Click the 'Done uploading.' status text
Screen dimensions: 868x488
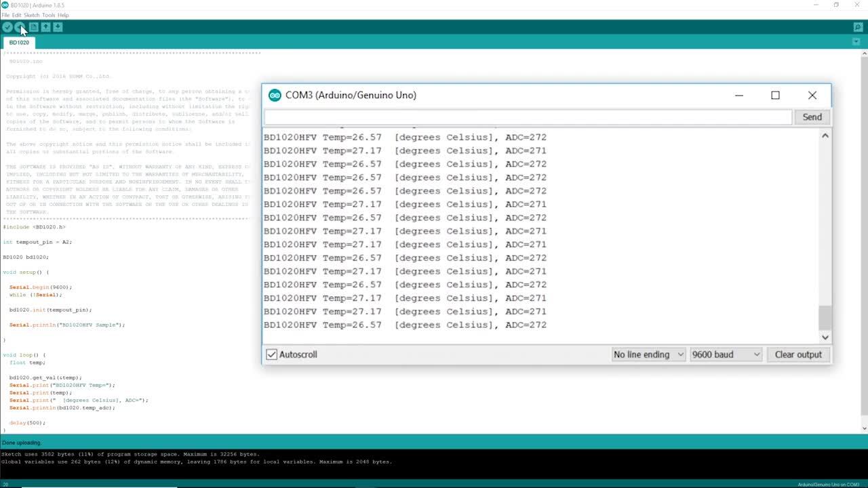coord(22,443)
